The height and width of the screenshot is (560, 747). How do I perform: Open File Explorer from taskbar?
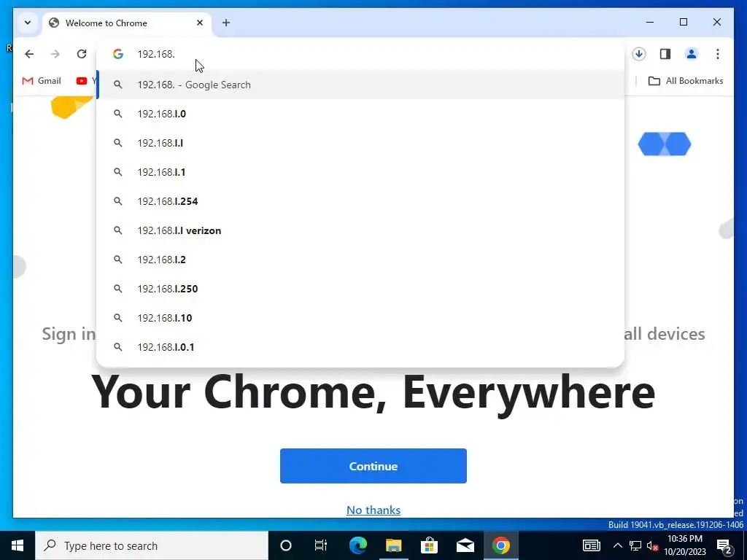(x=393, y=545)
